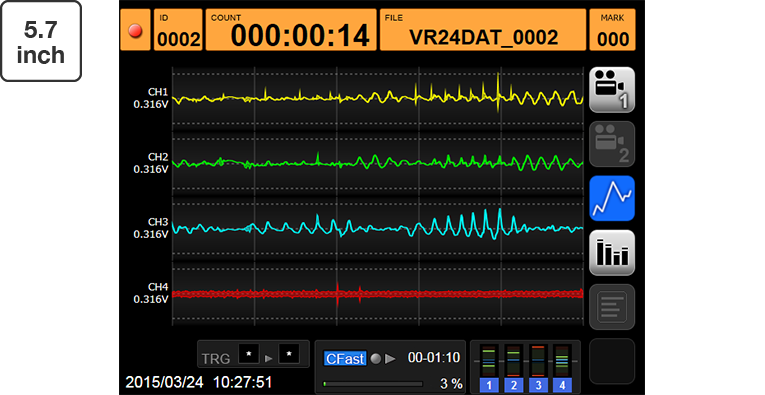Toggle channel 2 level meter button
765x395 pixels.
[x=513, y=385]
